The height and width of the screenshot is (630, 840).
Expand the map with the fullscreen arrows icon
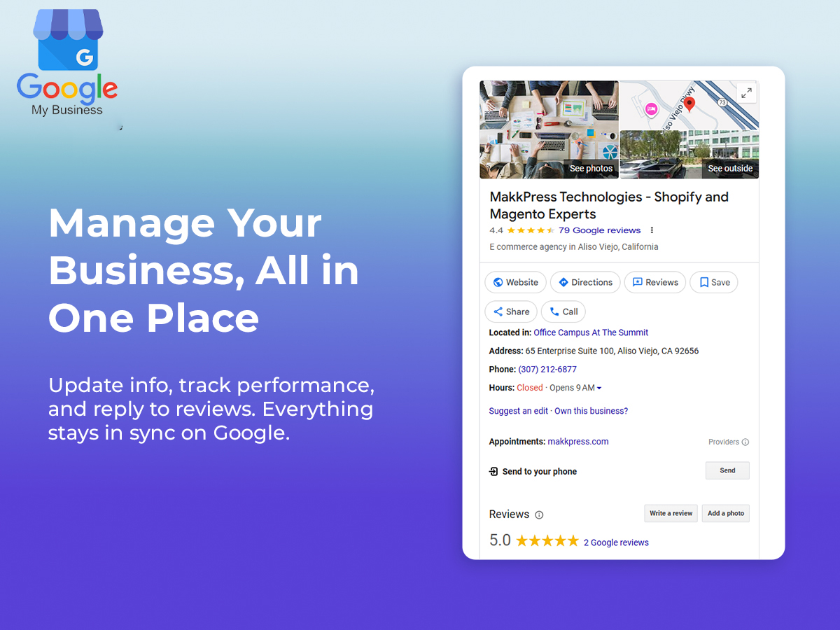click(x=746, y=93)
